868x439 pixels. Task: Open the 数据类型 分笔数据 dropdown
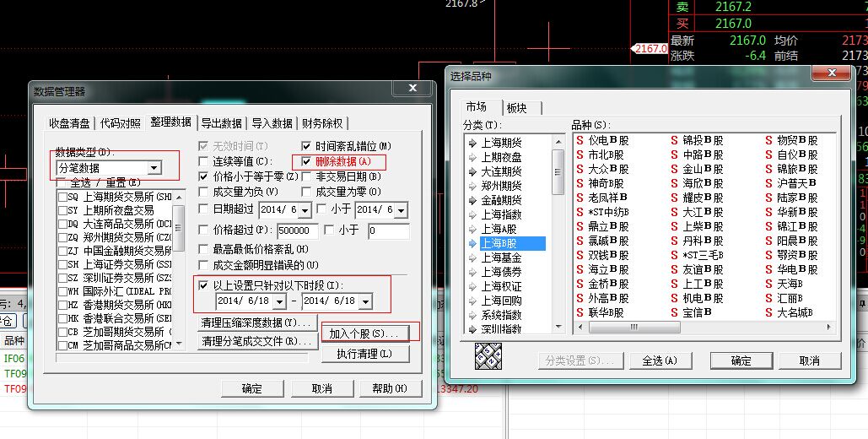154,168
